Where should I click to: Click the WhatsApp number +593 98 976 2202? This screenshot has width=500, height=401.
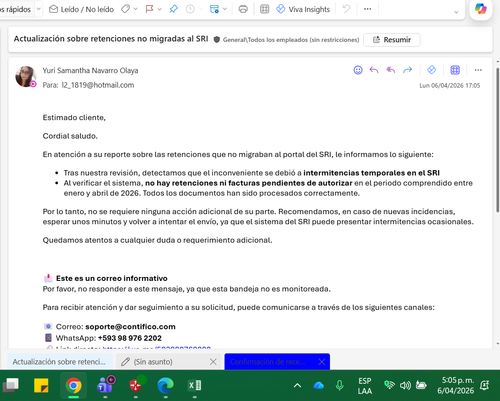(130, 338)
